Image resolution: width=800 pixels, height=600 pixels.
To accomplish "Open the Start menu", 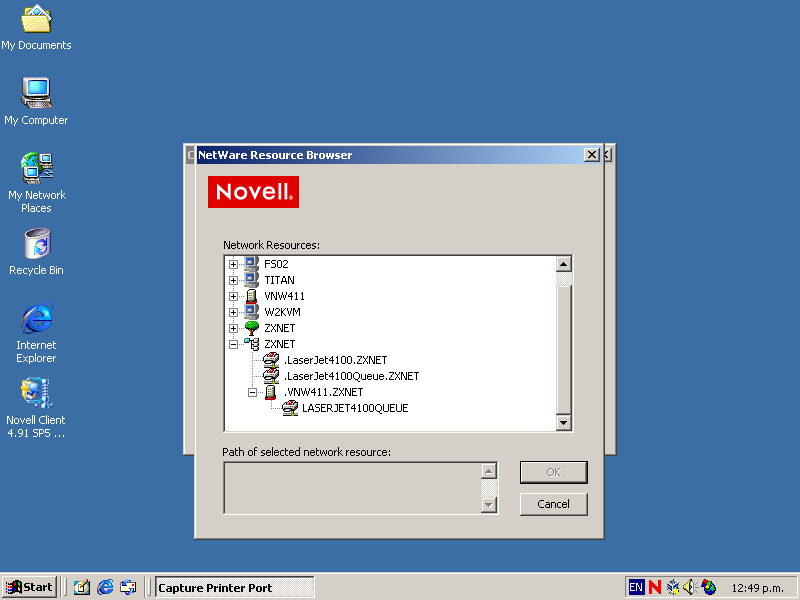I will click(29, 587).
